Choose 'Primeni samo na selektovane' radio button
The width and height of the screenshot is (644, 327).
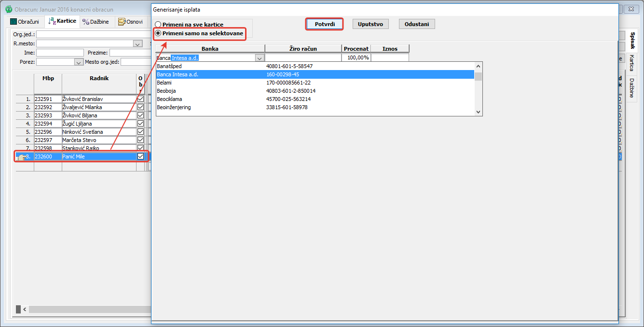click(158, 33)
